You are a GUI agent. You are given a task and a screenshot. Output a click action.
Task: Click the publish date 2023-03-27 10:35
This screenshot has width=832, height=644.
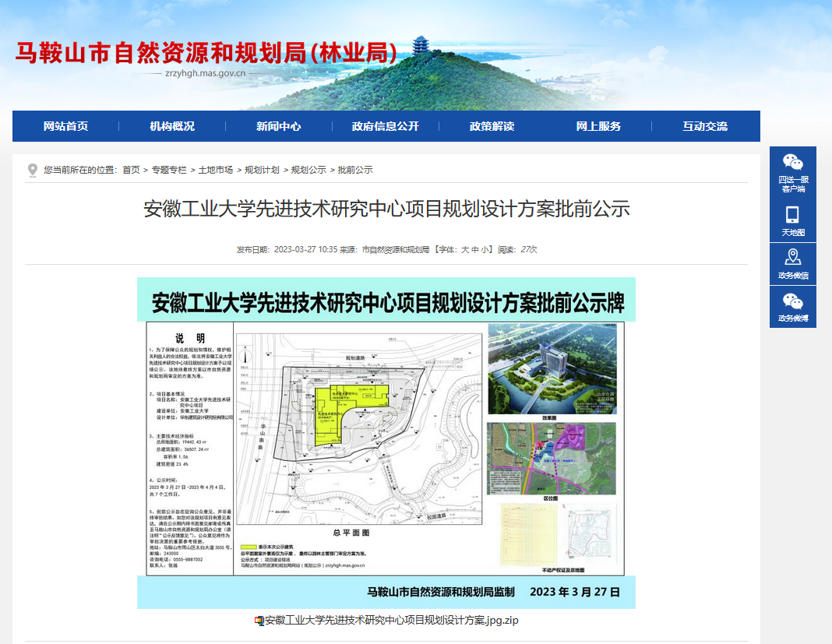coord(305,250)
